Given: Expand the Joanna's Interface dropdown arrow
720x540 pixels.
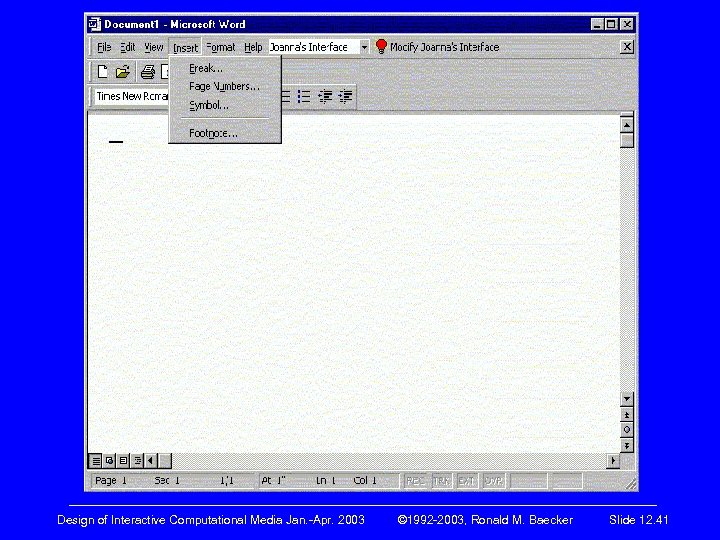Looking at the screenshot, I should click(364, 47).
